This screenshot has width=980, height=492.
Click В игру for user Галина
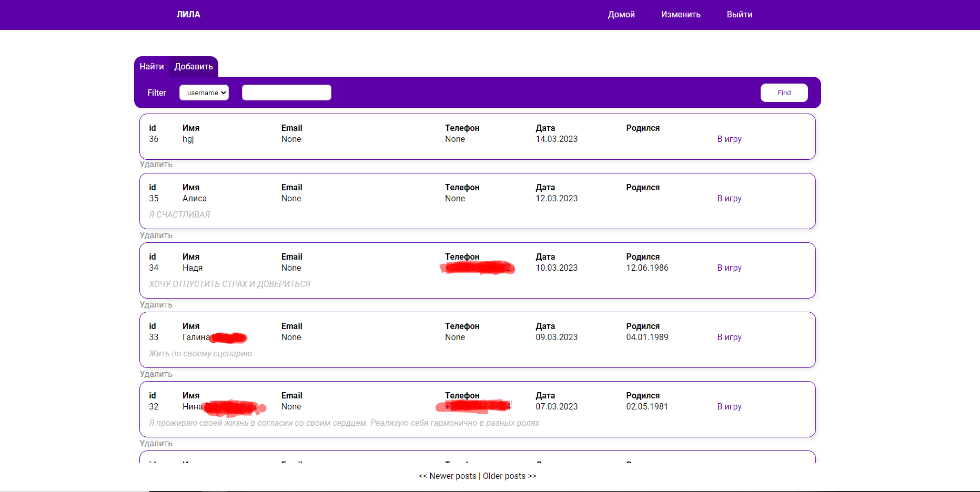point(729,337)
